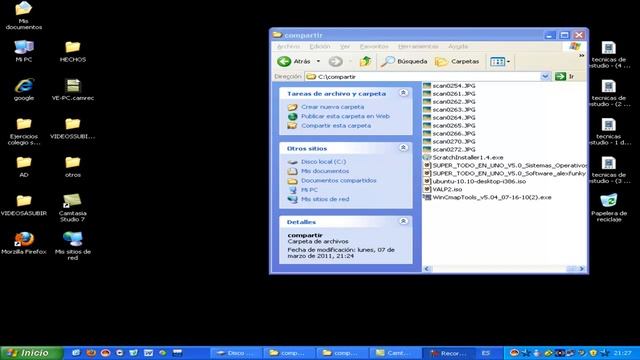640x360 pixels.
Task: Open the Favoritos menu
Action: point(374,47)
